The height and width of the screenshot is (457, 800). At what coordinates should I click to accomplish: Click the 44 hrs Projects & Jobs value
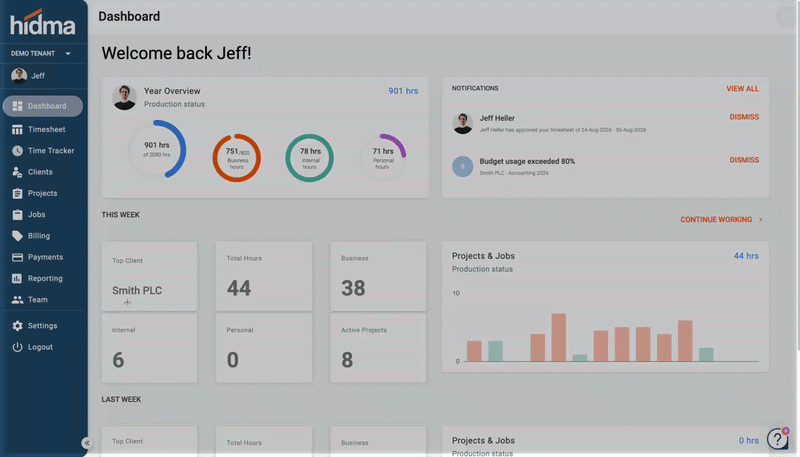(746, 256)
